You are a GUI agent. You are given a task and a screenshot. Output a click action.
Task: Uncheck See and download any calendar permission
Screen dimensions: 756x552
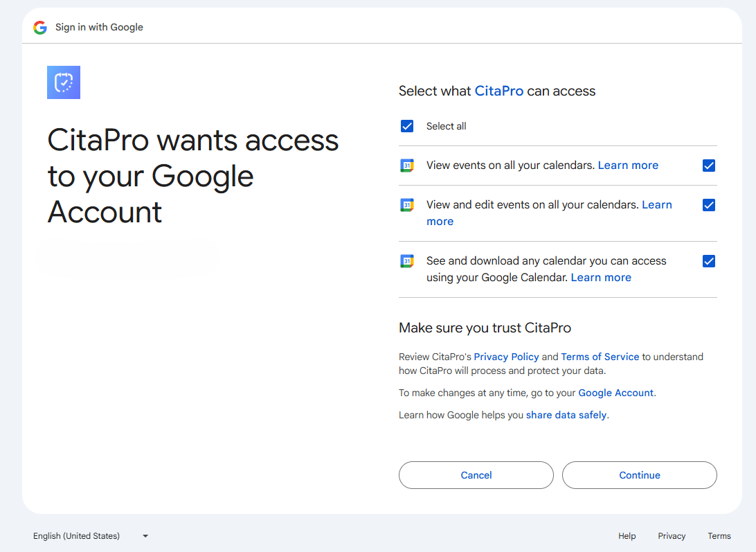(x=709, y=261)
